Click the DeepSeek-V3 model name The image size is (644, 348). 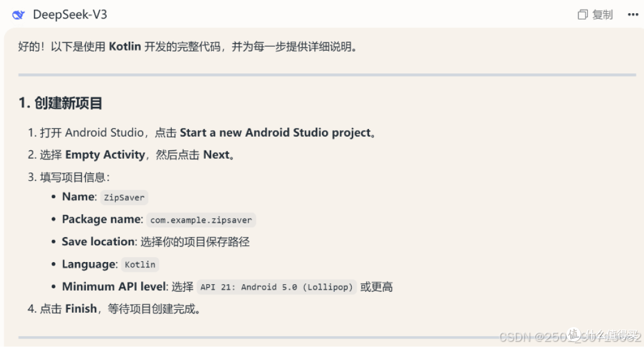(x=70, y=15)
